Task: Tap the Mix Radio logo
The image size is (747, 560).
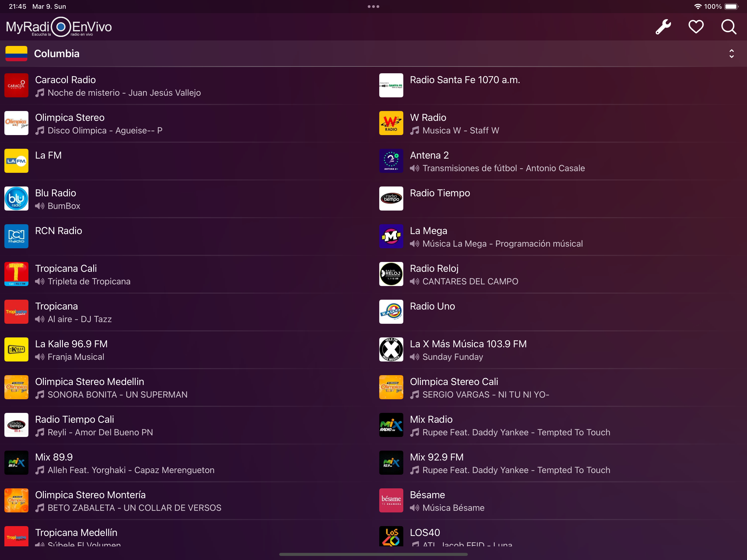Action: pos(391,425)
